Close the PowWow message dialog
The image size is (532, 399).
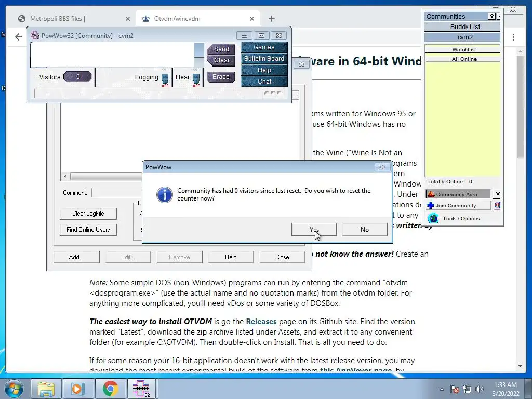coord(382,167)
